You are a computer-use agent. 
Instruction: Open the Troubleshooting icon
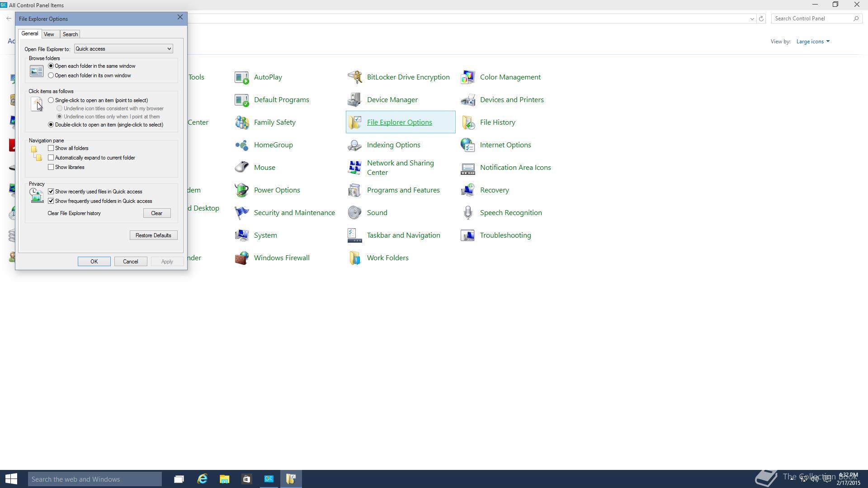coord(468,235)
